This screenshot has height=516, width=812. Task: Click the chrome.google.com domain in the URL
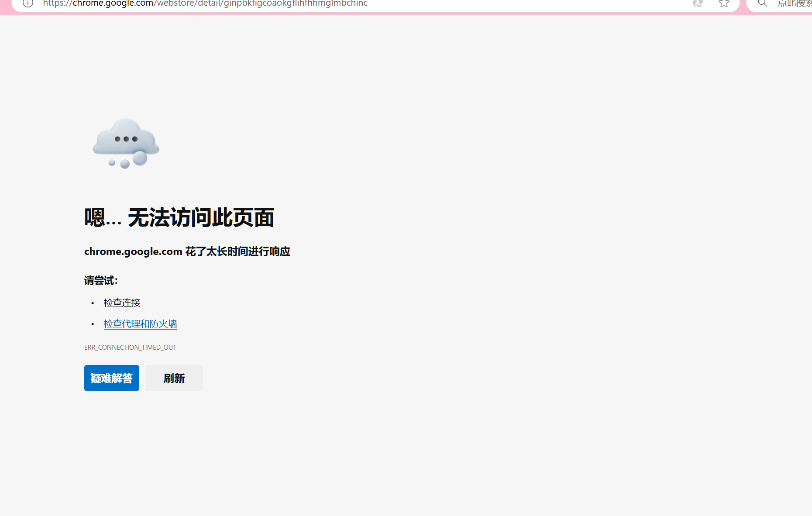(113, 3)
